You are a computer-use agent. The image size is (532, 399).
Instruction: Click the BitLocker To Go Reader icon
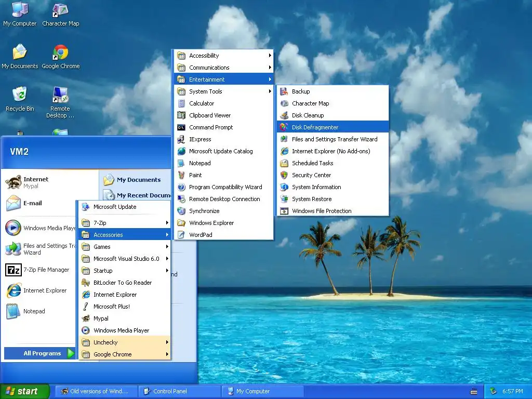86,283
